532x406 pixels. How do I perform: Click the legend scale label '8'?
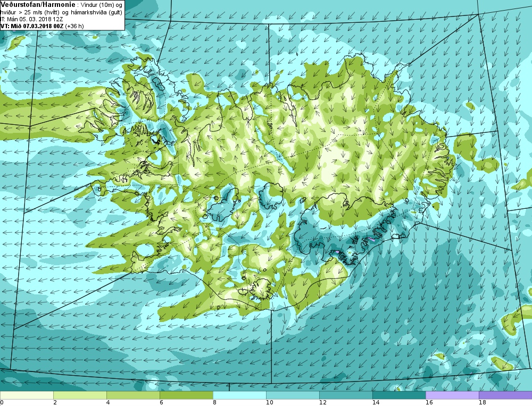(215, 403)
